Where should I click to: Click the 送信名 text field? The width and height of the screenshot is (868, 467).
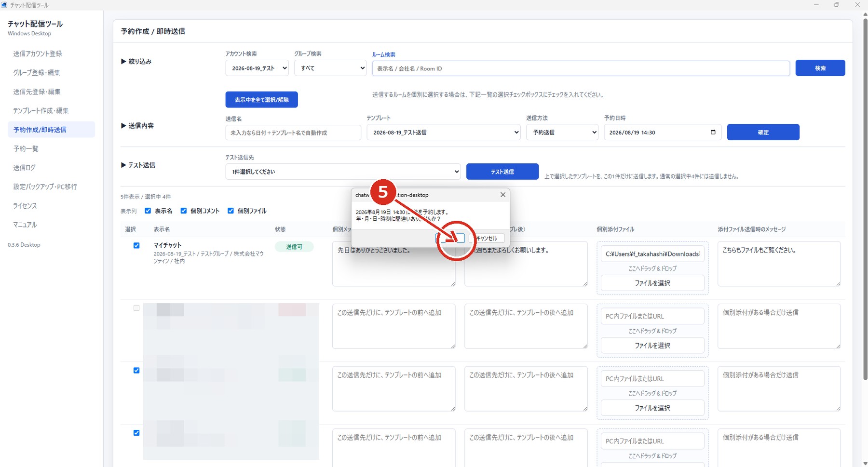(x=293, y=133)
